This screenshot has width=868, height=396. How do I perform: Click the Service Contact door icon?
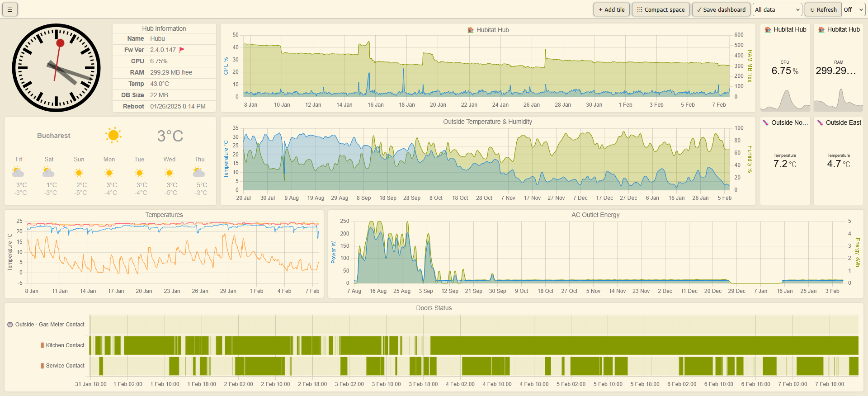click(x=42, y=366)
